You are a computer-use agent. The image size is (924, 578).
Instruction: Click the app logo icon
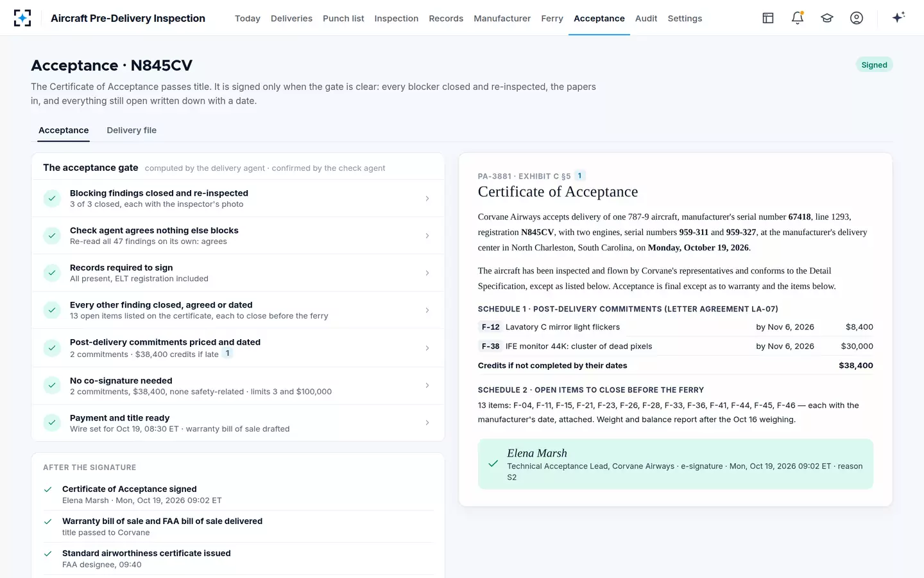coord(22,18)
